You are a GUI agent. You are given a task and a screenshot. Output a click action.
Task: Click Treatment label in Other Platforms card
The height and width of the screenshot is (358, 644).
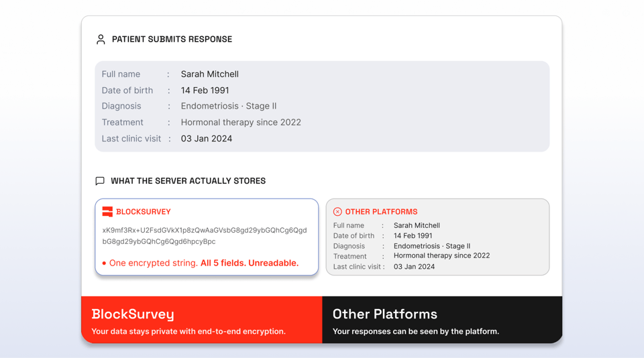[350, 257]
